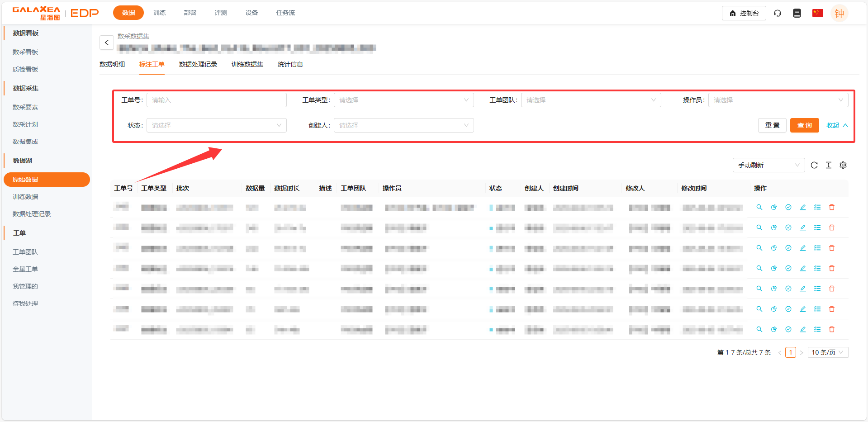Screen dimensions: 868x422
Task: Click the refresh icon above the table
Action: [x=814, y=165]
